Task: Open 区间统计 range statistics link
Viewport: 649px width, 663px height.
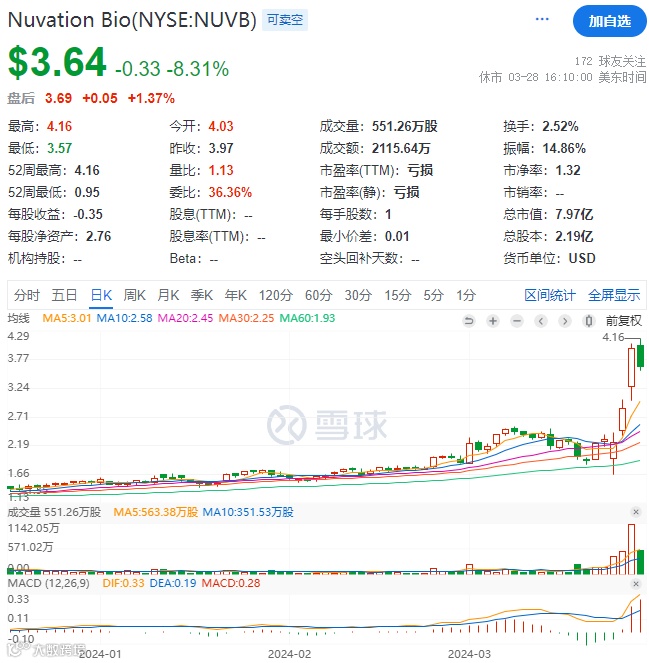Action: click(x=550, y=295)
